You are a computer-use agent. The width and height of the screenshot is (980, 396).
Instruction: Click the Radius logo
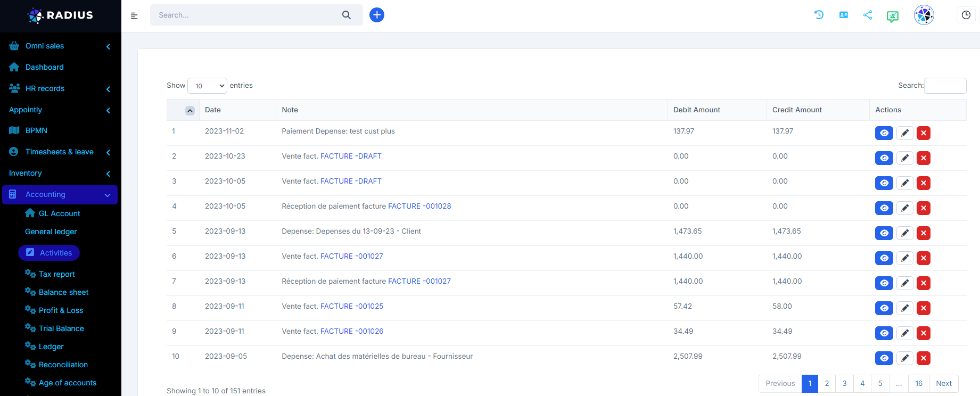tap(60, 15)
